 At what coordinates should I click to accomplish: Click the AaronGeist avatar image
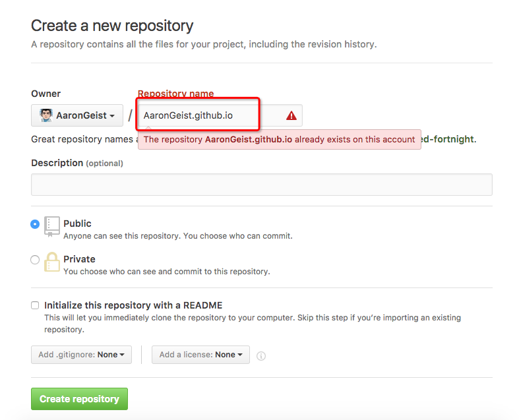pos(46,115)
